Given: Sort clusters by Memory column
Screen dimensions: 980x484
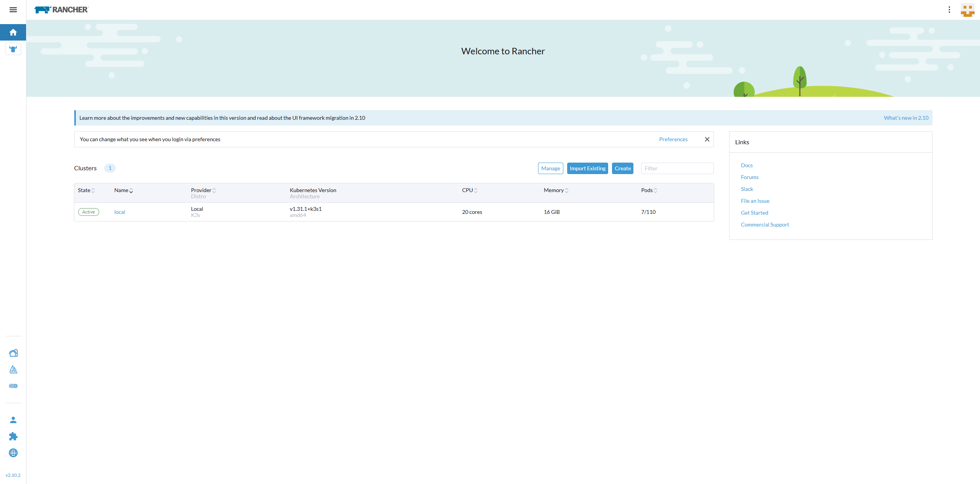Looking at the screenshot, I should 556,190.
